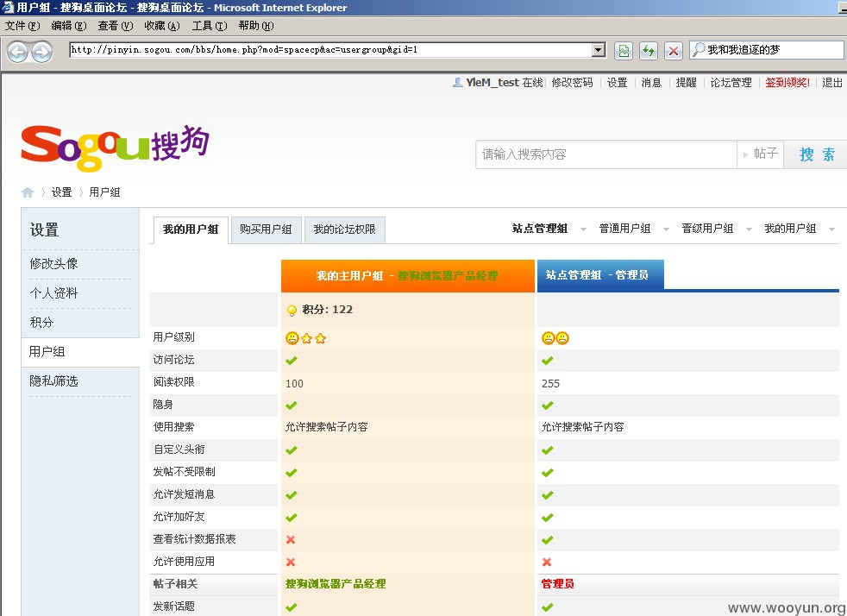The width and height of the screenshot is (847, 616).
Task: Click the 设置 link in top bar
Action: point(617,83)
